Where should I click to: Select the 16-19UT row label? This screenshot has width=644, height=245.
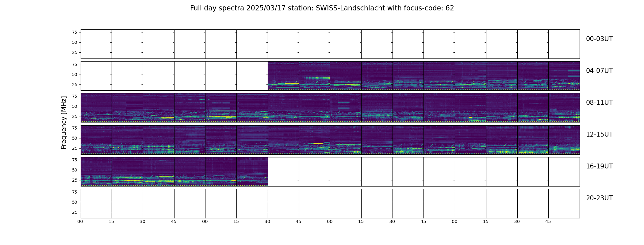599,166
